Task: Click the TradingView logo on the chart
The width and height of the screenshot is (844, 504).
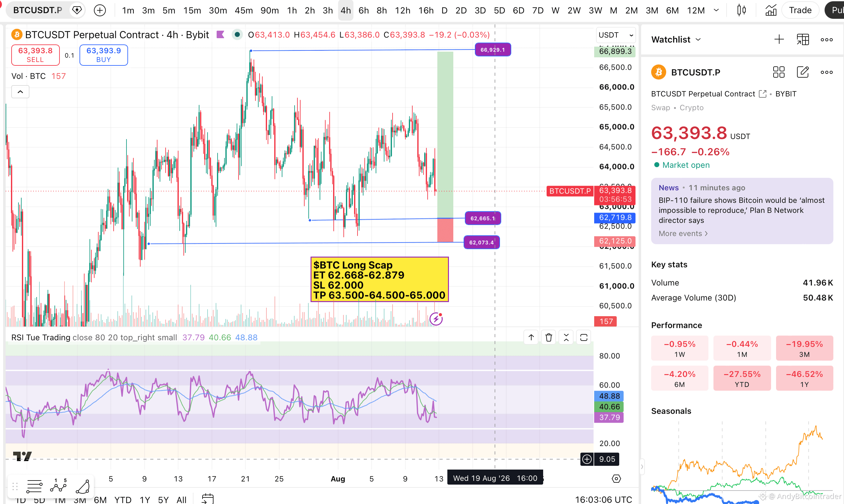Action: [23, 456]
